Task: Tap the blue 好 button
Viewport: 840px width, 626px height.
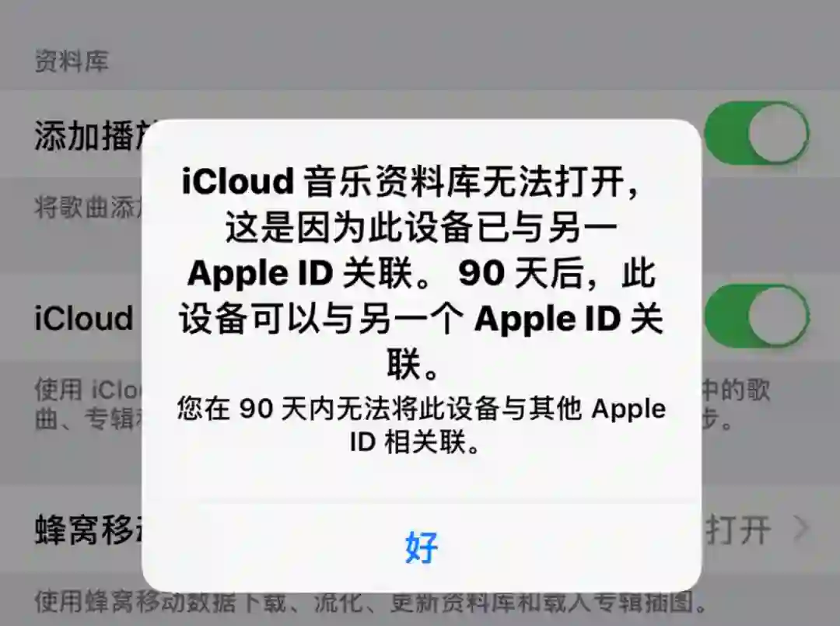Action: [422, 547]
